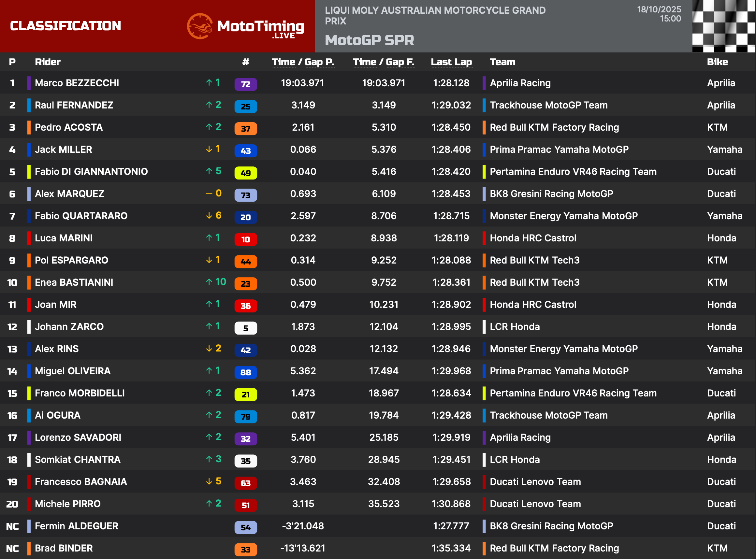This screenshot has width=756, height=559.
Task: Click the Last Lap column header
Action: 451,62
